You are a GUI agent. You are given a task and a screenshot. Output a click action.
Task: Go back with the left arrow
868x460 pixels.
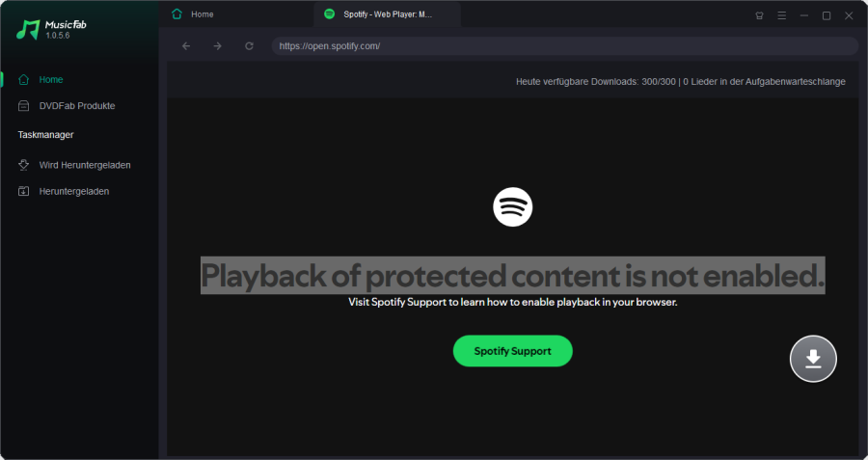[x=186, y=46]
